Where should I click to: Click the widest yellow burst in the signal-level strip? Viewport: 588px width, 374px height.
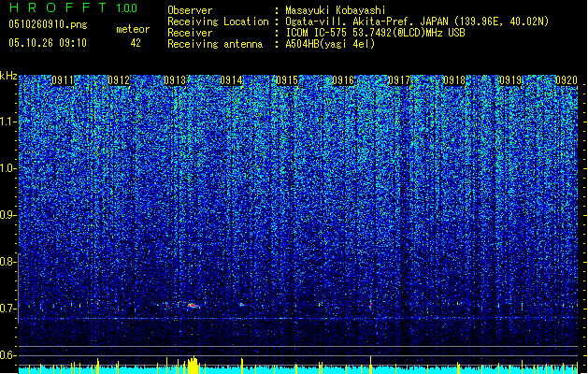[x=193, y=365]
